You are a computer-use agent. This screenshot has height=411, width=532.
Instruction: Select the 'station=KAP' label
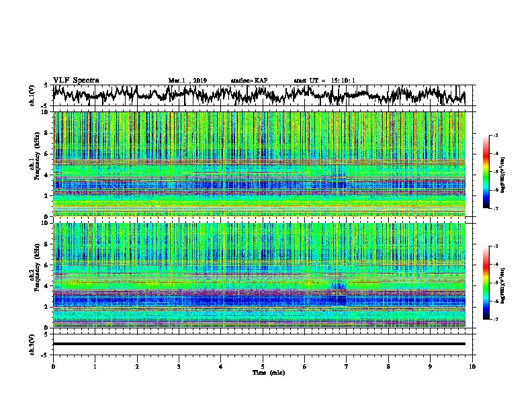coord(249,81)
